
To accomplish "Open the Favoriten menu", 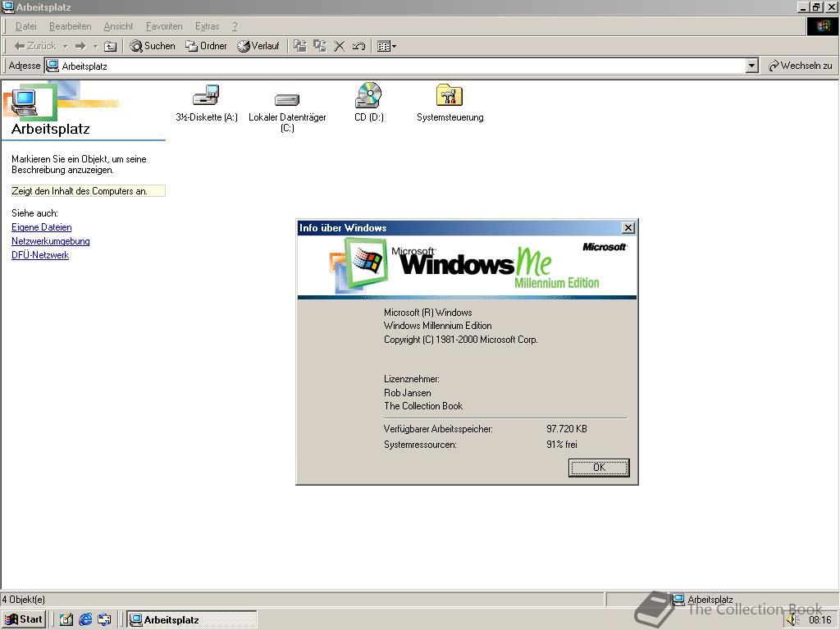I will (x=164, y=26).
